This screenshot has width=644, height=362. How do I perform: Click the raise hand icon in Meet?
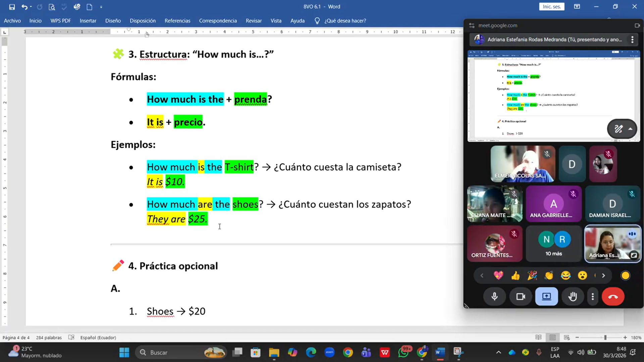(x=573, y=297)
